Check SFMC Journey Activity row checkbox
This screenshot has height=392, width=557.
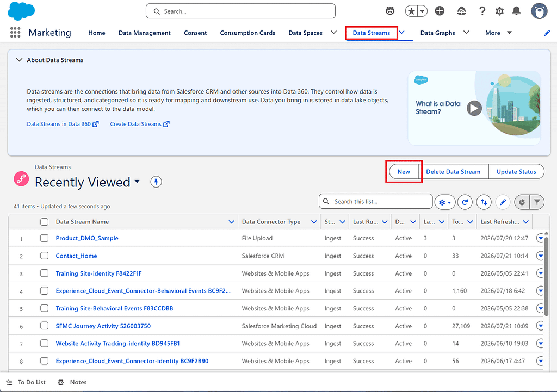[x=45, y=326]
